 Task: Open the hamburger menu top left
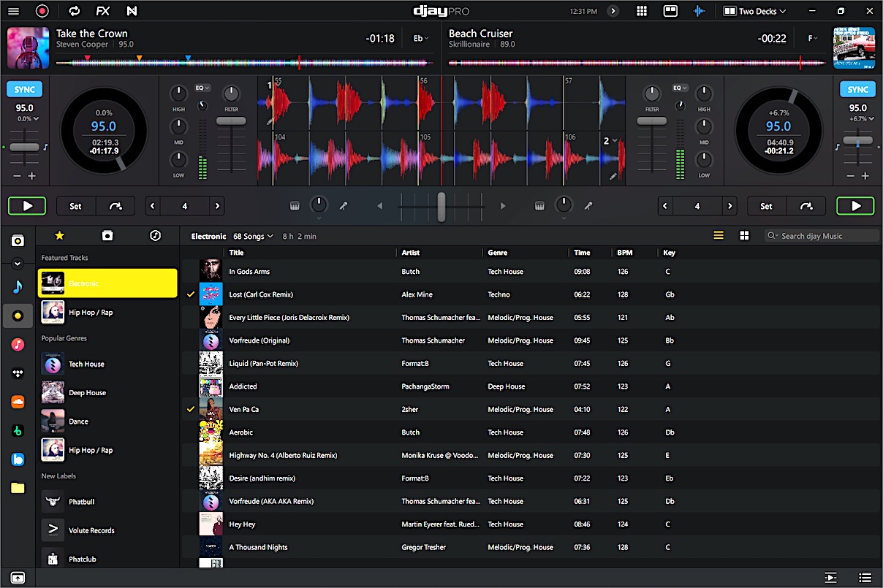13,11
